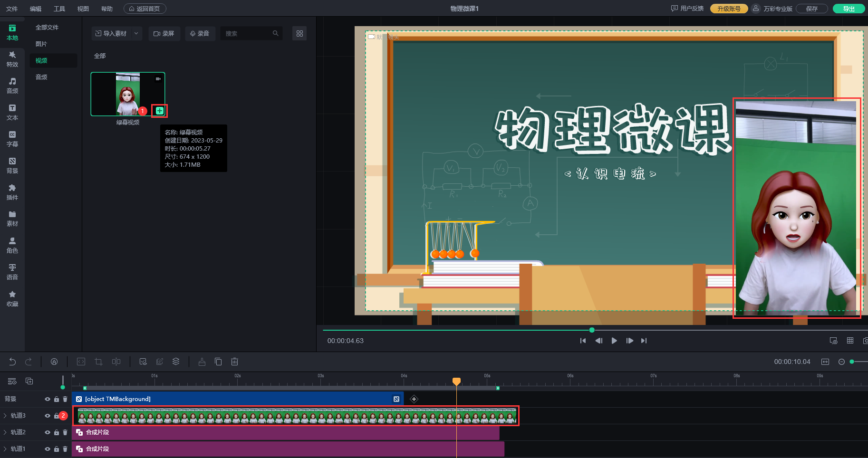Click the crop tool in timeline toolbar

click(98, 362)
